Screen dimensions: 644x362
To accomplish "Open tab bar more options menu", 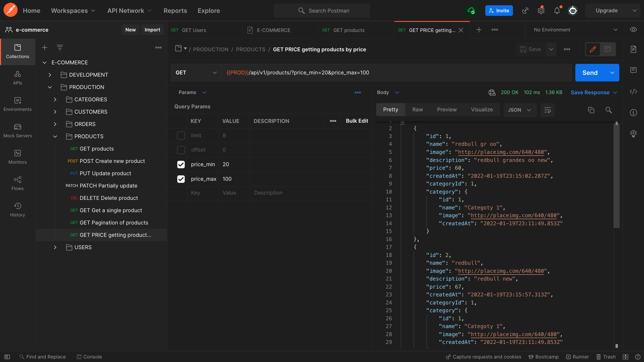I will [495, 30].
